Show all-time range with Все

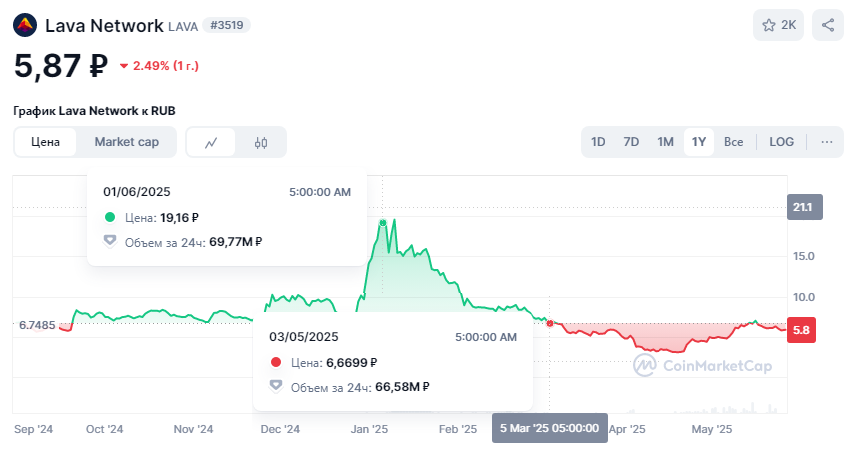coord(733,142)
